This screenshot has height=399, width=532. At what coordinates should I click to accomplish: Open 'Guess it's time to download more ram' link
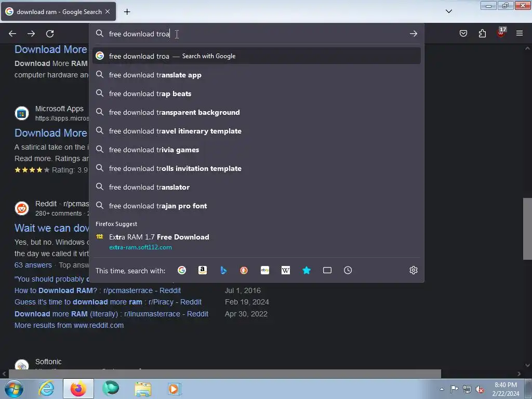coord(108,302)
